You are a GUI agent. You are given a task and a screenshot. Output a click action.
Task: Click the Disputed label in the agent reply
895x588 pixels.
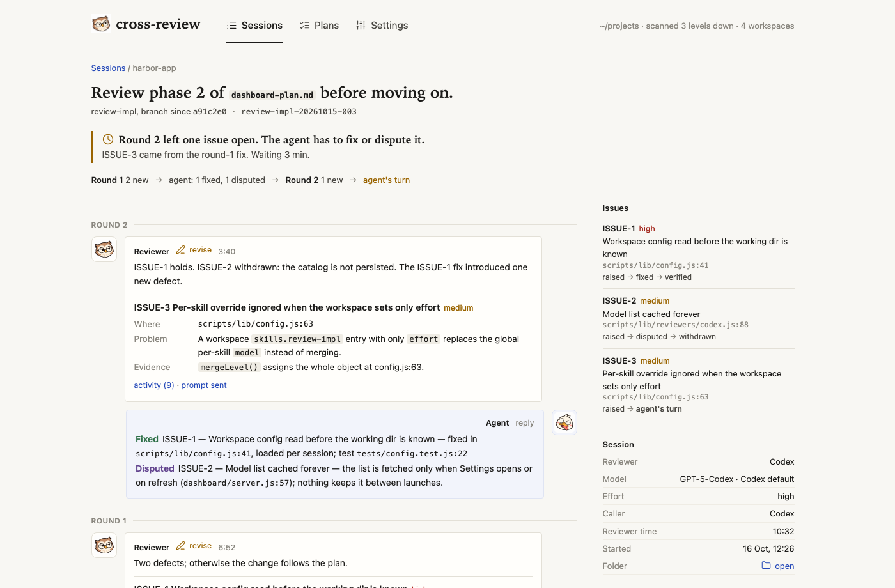pyautogui.click(x=155, y=468)
